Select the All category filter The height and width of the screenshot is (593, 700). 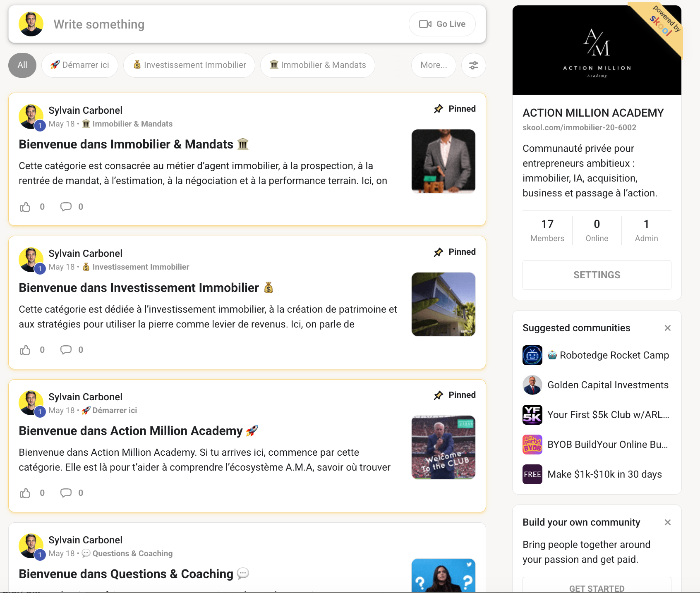click(x=22, y=65)
